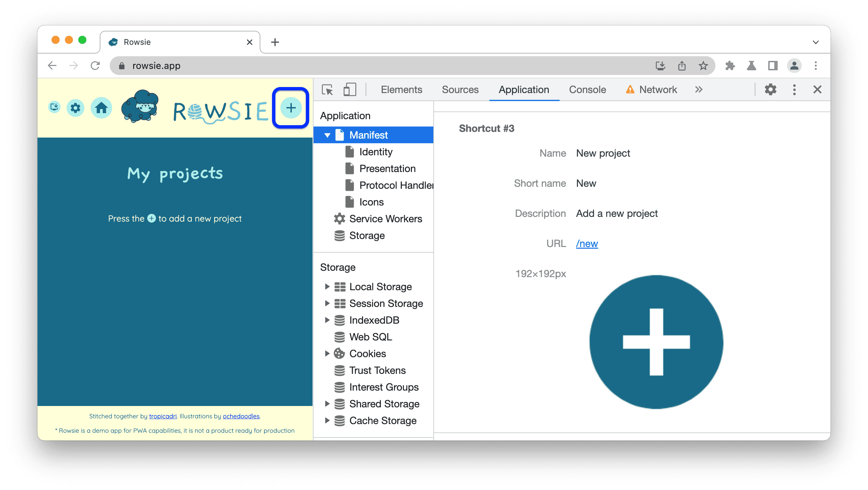Select Storage section in sidebar
Screen dimensions: 868x490
coord(367,236)
